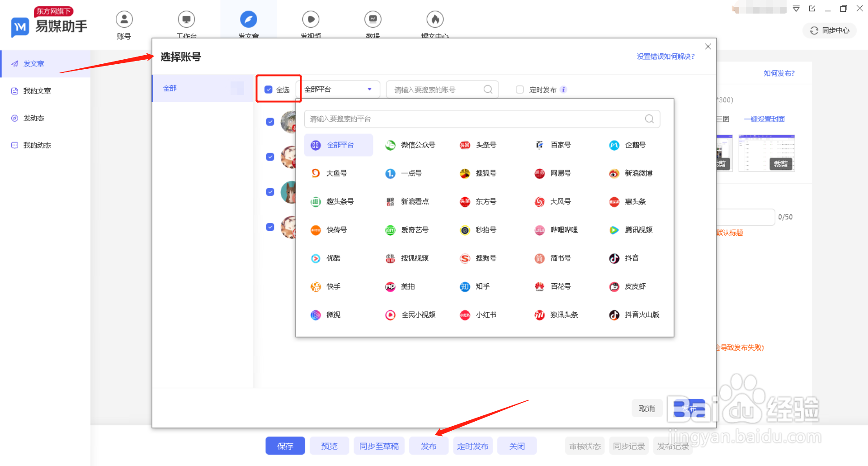
Task: Select 新浪看点 platform
Action: (407, 202)
